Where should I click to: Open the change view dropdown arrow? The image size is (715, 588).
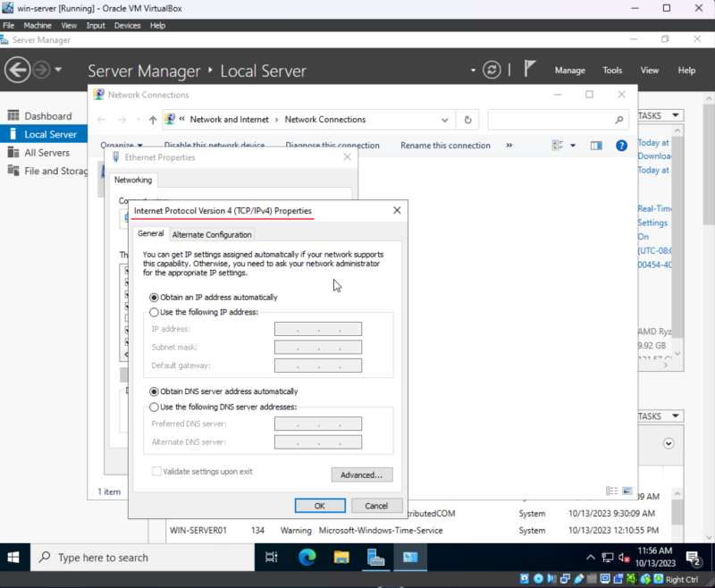[x=573, y=145]
